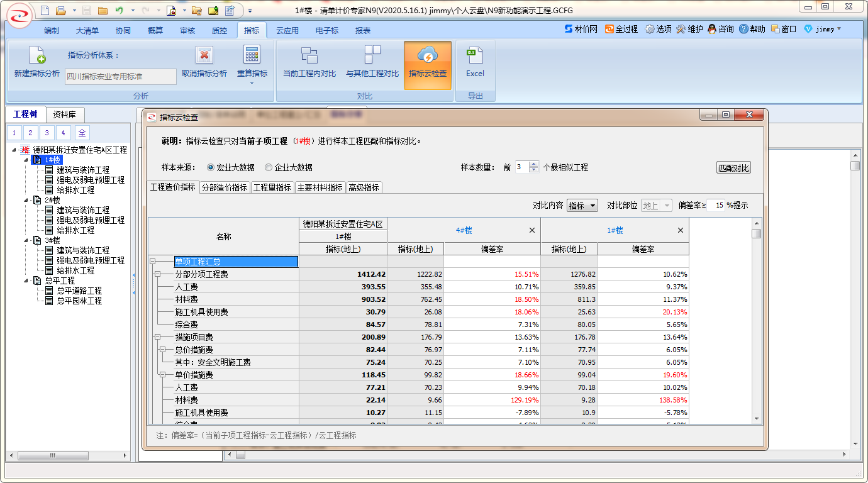Remove the 4#楼 comparison column
The height and width of the screenshot is (483, 868).
pyautogui.click(x=532, y=230)
